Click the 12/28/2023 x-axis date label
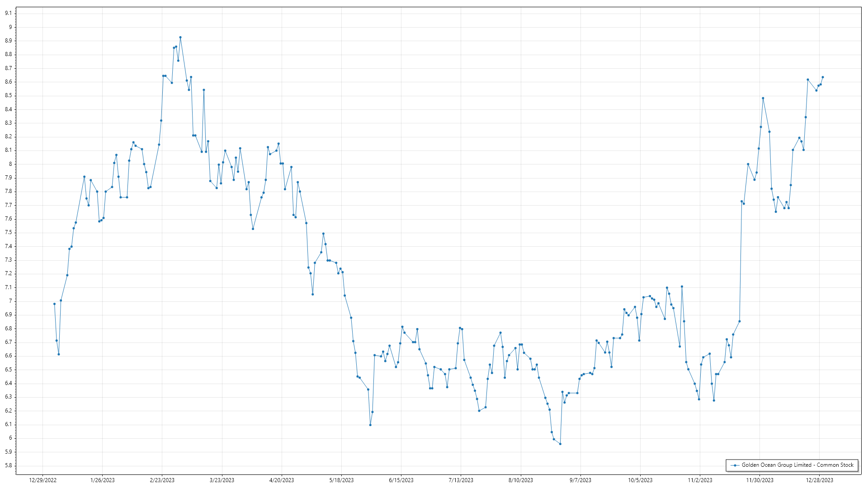The height and width of the screenshot is (488, 868). pyautogui.click(x=820, y=480)
